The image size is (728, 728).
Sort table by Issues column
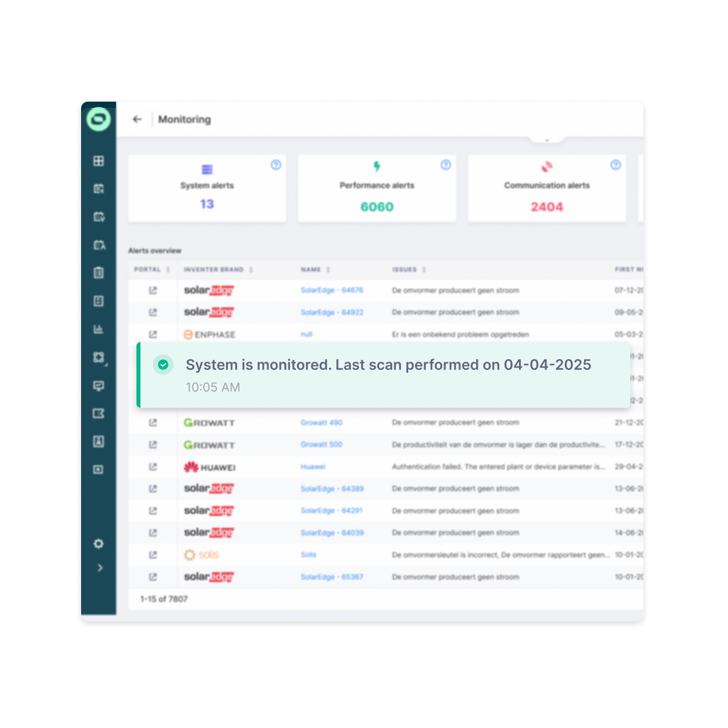[x=424, y=270]
